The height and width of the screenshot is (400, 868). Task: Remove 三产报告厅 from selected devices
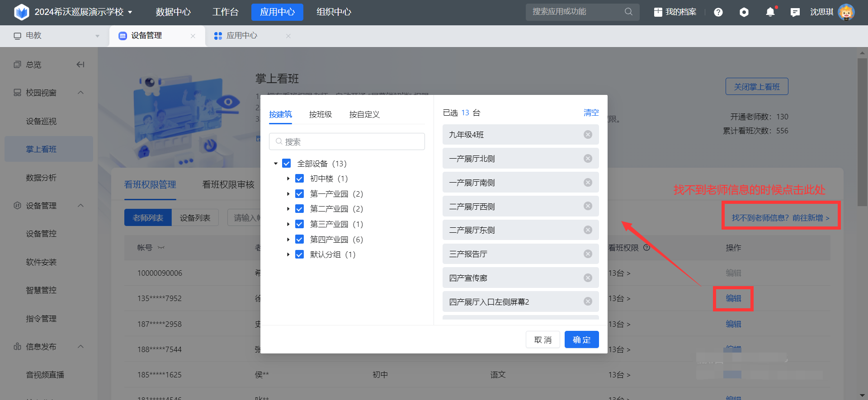point(588,254)
